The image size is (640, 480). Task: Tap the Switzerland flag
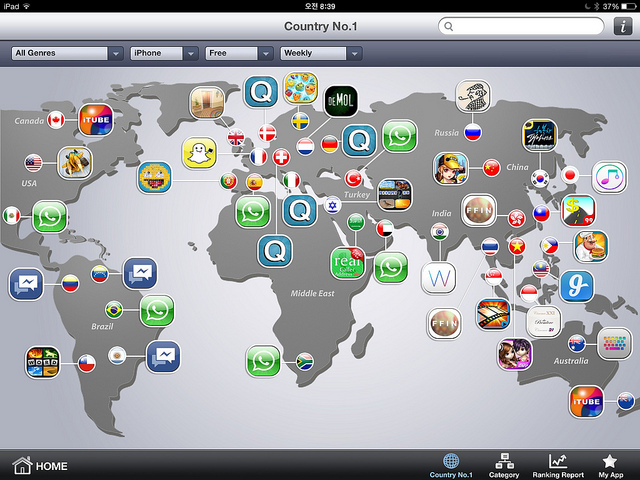tap(281, 157)
